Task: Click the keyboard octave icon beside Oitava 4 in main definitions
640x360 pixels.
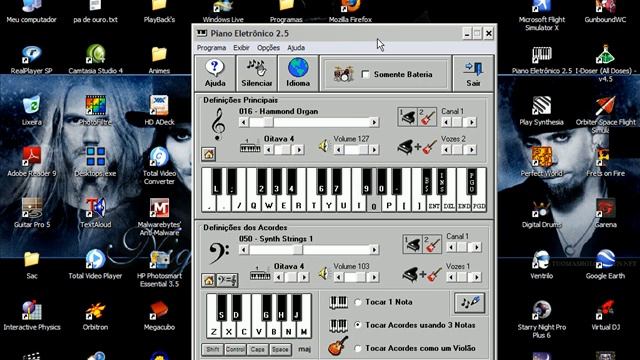Action: (250, 147)
